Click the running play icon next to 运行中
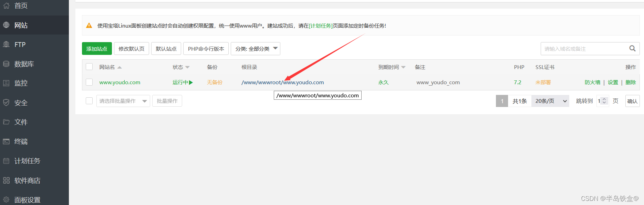 coord(191,82)
